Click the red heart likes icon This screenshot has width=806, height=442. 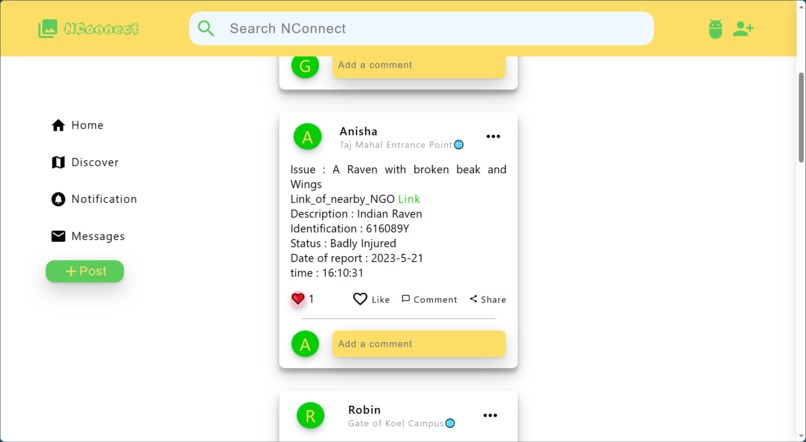(298, 299)
